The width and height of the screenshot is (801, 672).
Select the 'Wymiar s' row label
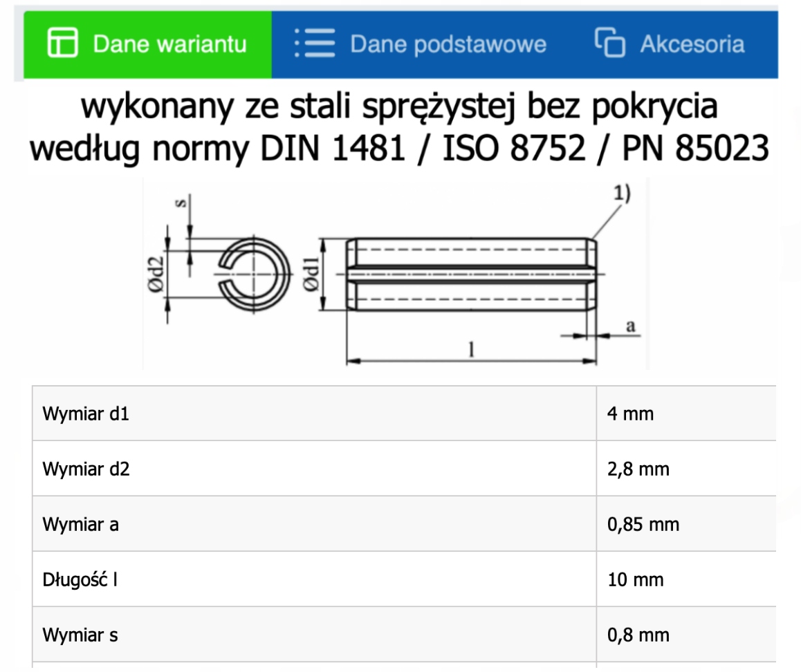[80, 635]
